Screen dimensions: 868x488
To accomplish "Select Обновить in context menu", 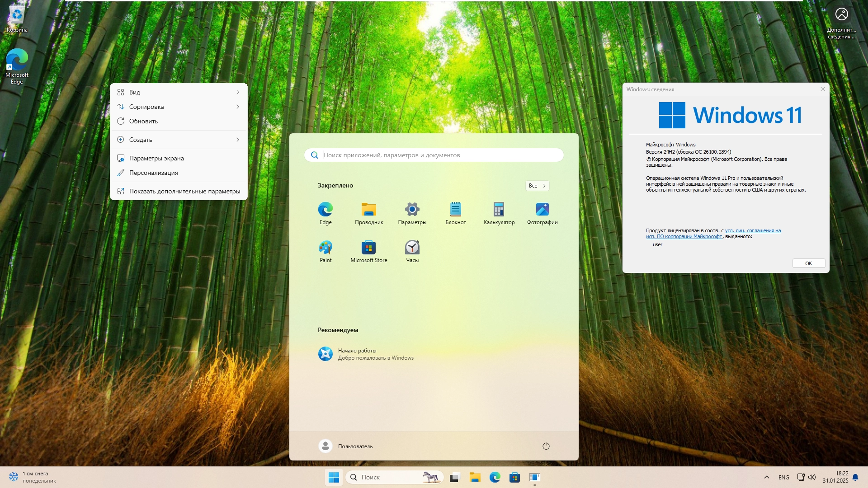I will click(x=143, y=121).
